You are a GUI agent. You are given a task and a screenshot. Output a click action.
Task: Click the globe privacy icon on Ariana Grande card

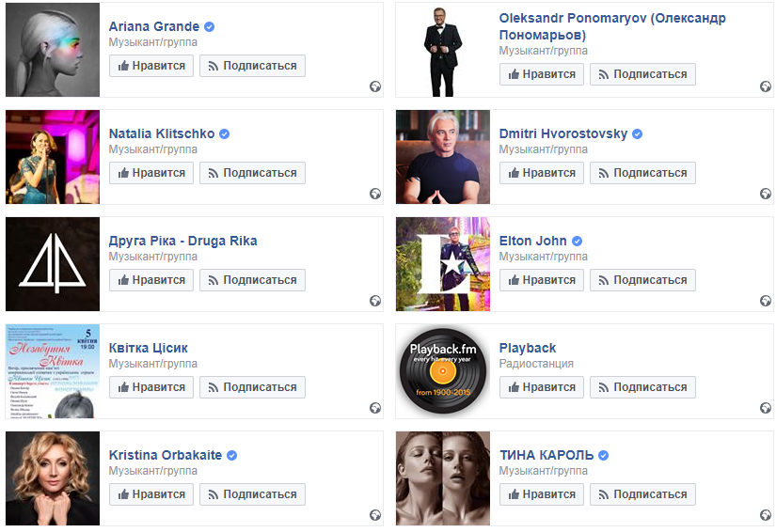[375, 86]
